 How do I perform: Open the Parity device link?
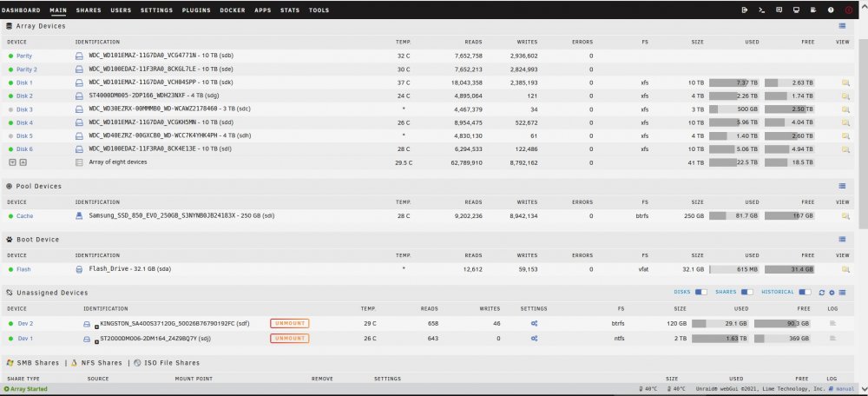[x=24, y=56]
